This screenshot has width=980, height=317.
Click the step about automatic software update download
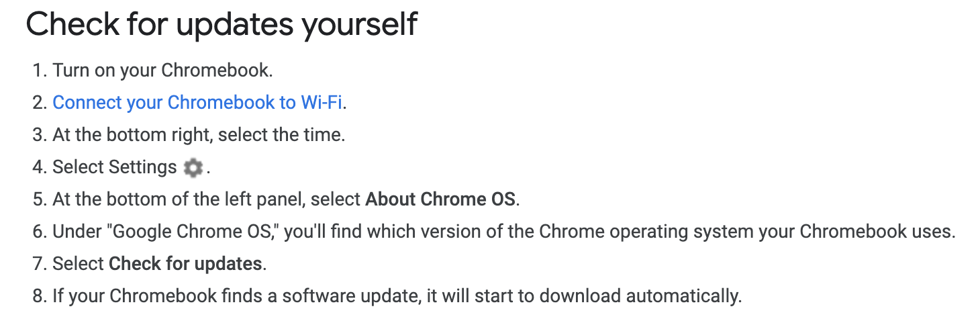pyautogui.click(x=397, y=296)
